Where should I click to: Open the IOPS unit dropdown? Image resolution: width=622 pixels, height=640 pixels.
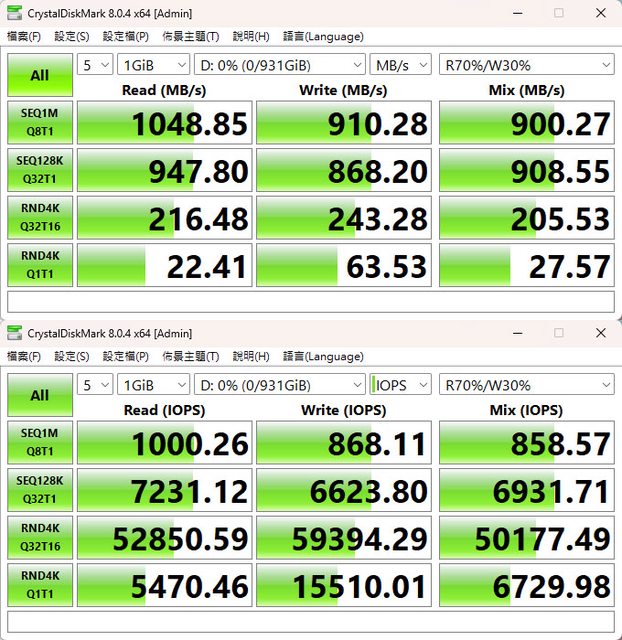click(400, 385)
